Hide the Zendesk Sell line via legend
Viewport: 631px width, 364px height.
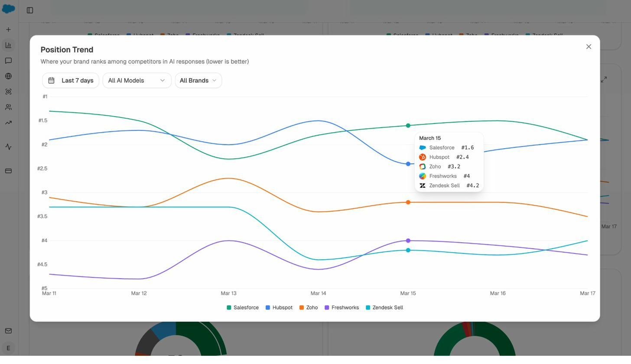pyautogui.click(x=384, y=307)
